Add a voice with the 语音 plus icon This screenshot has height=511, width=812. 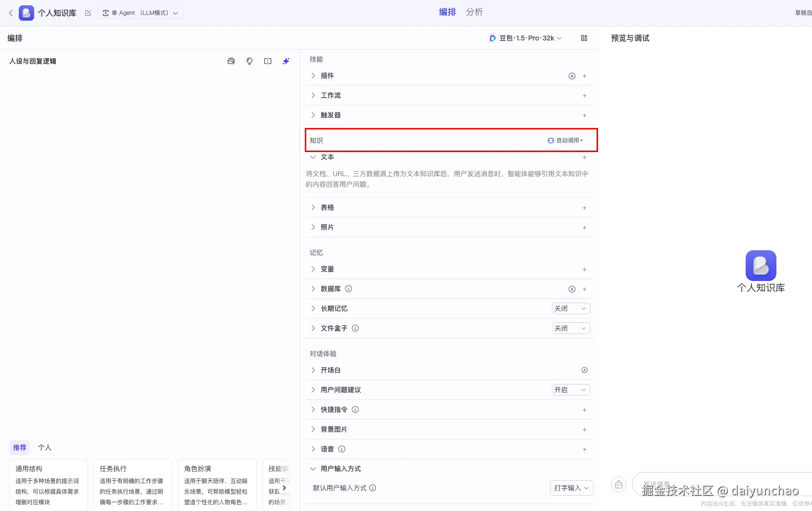coord(585,449)
